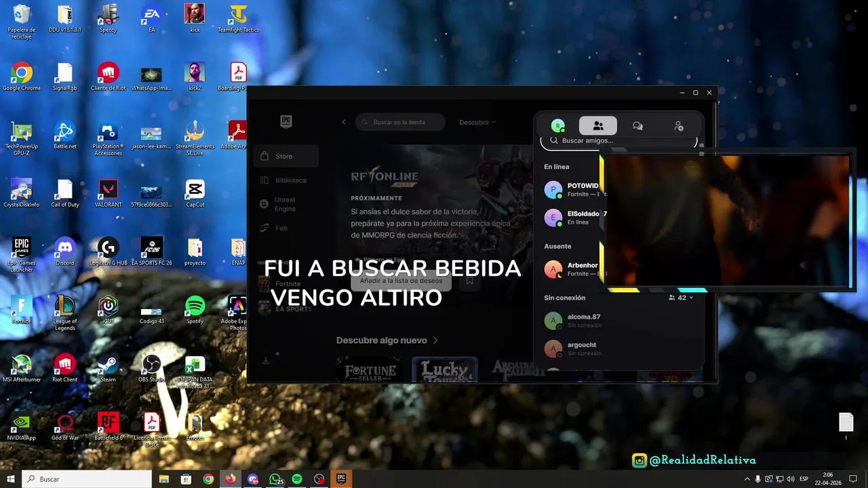Expand the Descubrir dropdown
Image resolution: width=868 pixels, height=488 pixels.
tap(477, 123)
